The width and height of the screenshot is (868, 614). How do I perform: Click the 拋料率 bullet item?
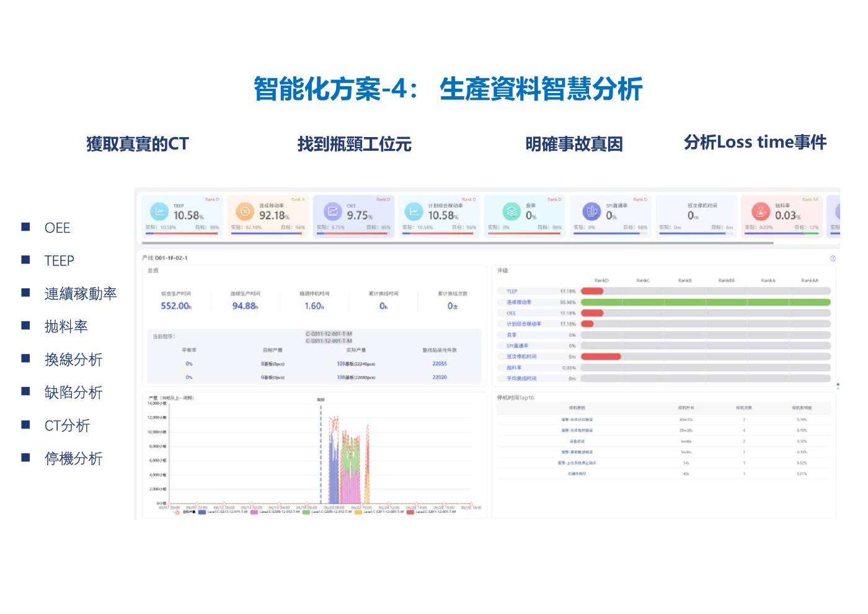point(66,326)
